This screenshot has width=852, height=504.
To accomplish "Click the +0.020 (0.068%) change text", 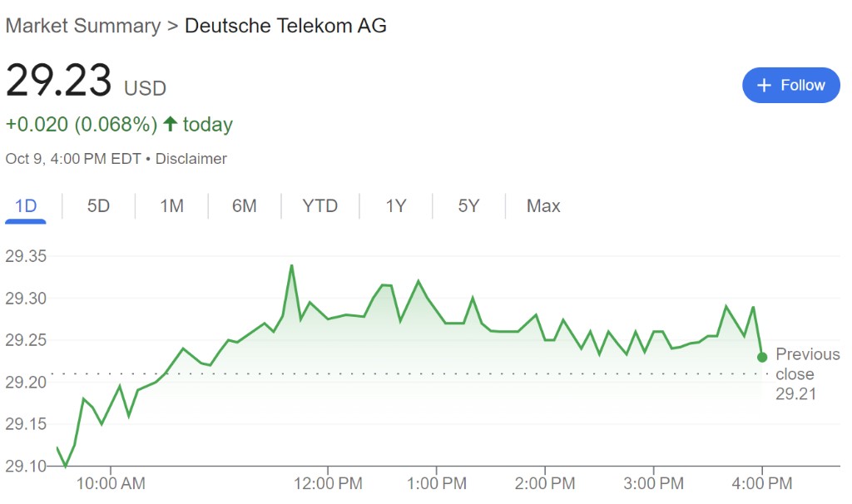I will [81, 125].
